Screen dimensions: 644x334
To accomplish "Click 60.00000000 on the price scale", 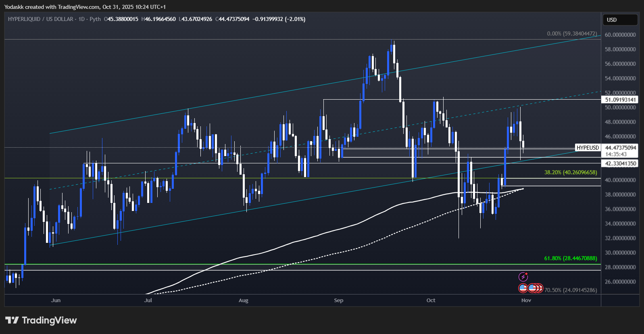I will 620,35.
